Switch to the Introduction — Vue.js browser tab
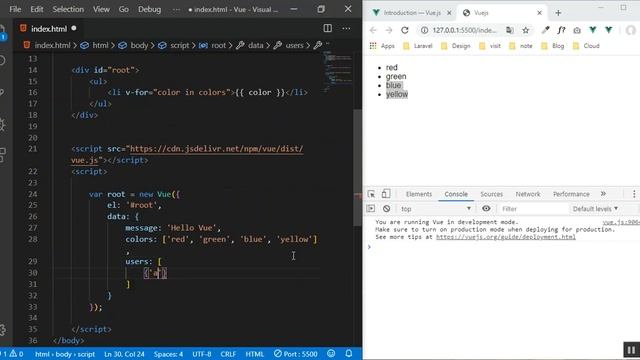 point(412,13)
